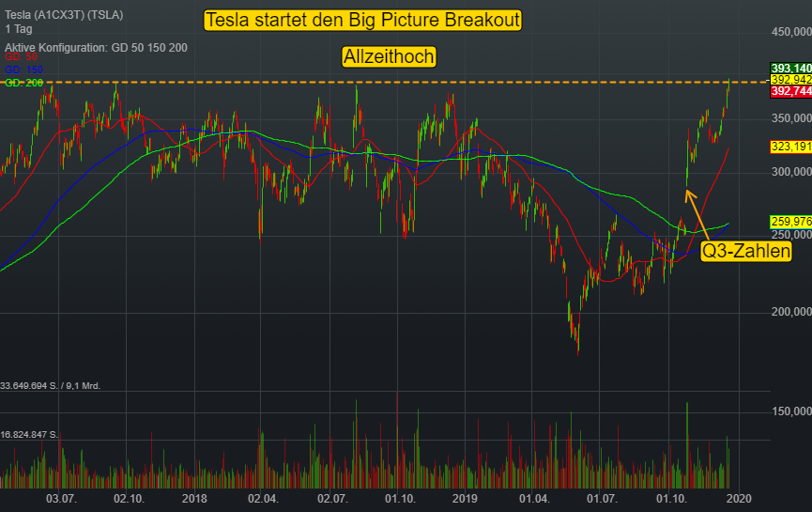
Task: Click the 01.10. label before 2020
Action: click(x=671, y=499)
